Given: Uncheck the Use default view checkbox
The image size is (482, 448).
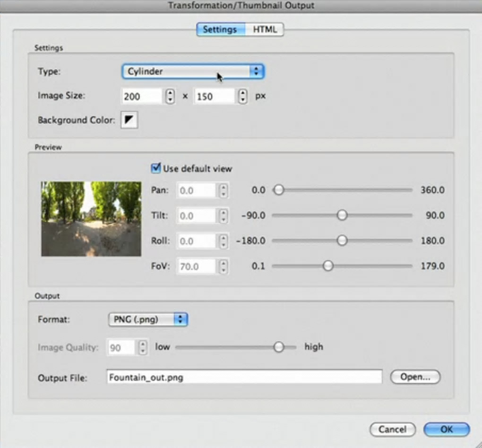Looking at the screenshot, I should [156, 168].
